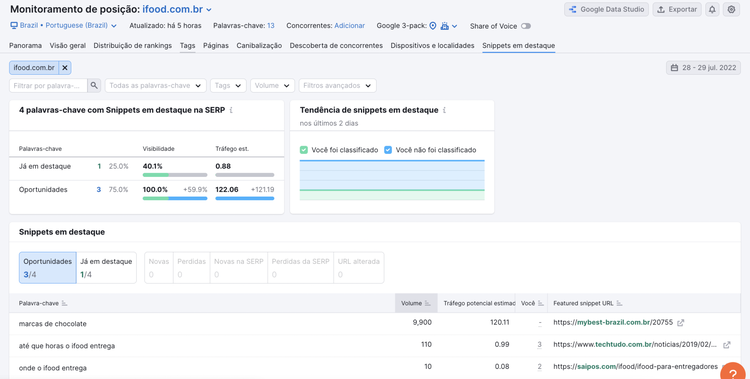Open the Páginas tab

point(216,45)
